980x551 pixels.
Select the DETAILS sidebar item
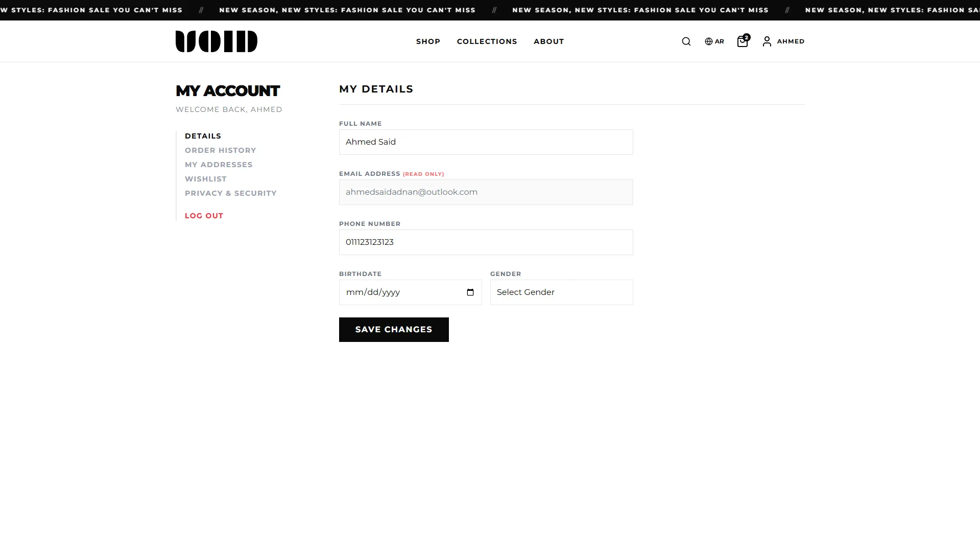click(x=203, y=136)
